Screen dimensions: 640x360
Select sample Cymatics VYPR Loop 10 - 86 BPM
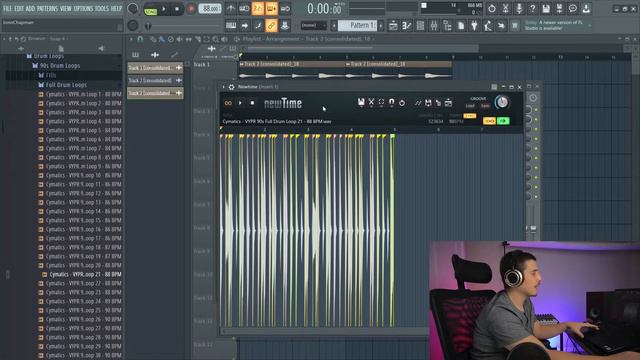point(80,175)
